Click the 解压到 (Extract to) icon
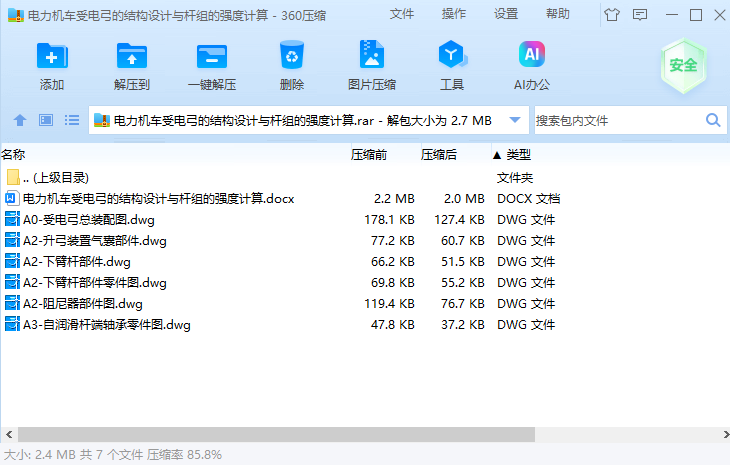Image resolution: width=730 pixels, height=465 pixels. click(132, 56)
